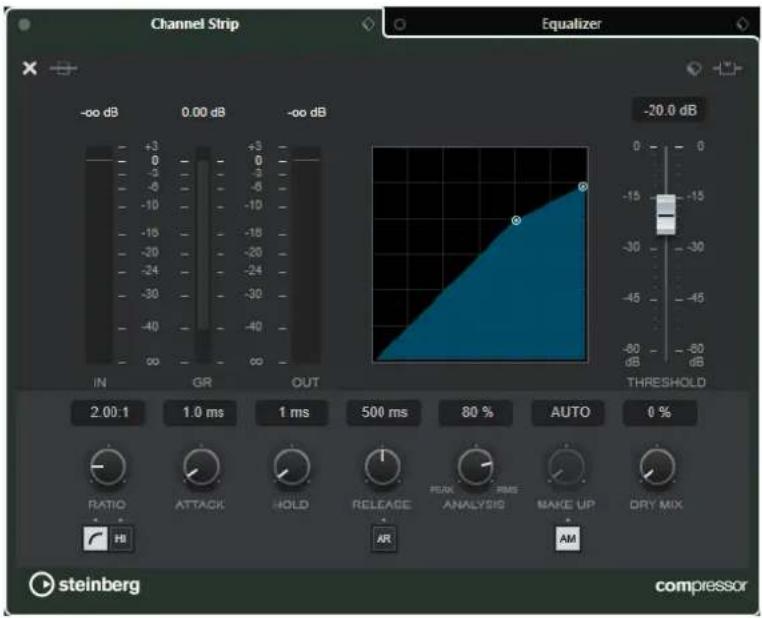Image resolution: width=762 pixels, height=618 pixels.
Task: Click the ratio value field 2.00:1
Action: [108, 412]
